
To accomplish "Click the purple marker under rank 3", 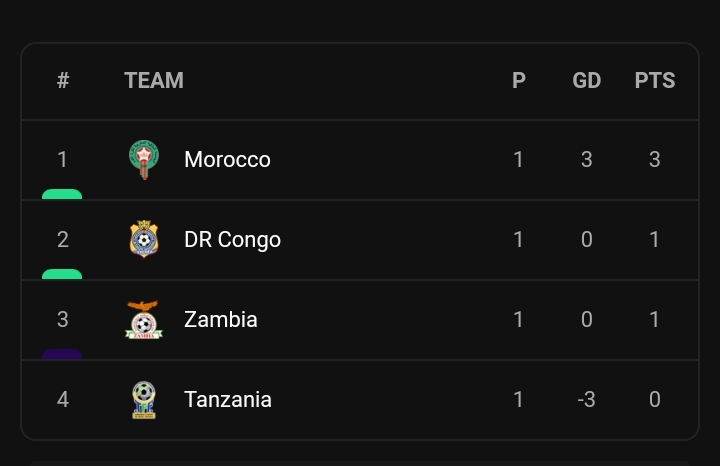I will coord(62,354).
